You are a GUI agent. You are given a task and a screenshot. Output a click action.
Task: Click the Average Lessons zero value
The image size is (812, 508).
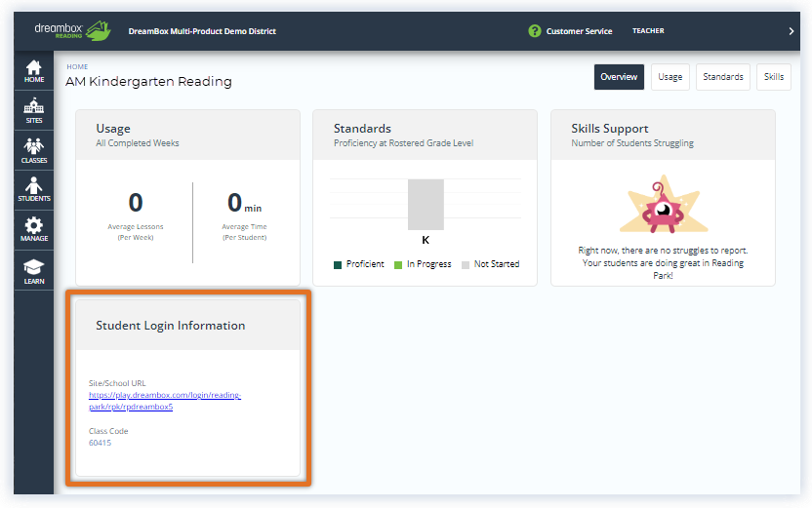coord(136,202)
